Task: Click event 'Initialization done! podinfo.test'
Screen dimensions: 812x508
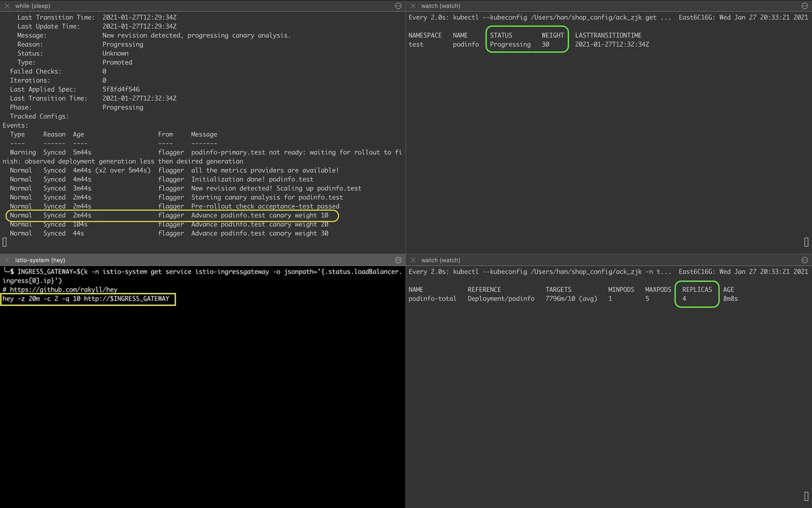Action: pos(252,179)
